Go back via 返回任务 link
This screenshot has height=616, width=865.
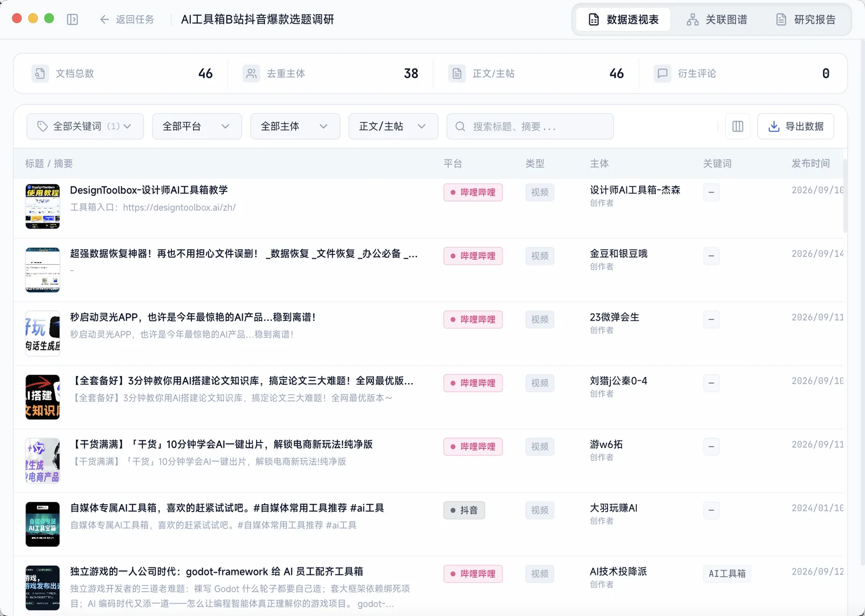(127, 19)
